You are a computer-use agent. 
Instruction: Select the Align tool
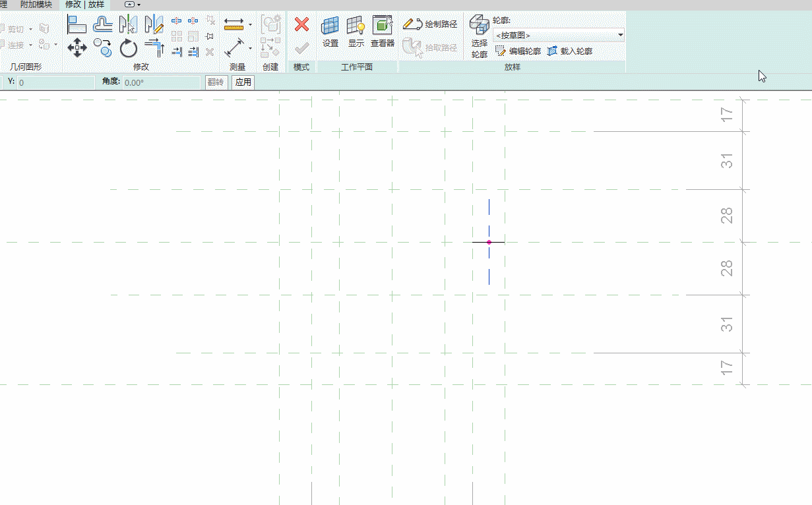click(x=77, y=25)
